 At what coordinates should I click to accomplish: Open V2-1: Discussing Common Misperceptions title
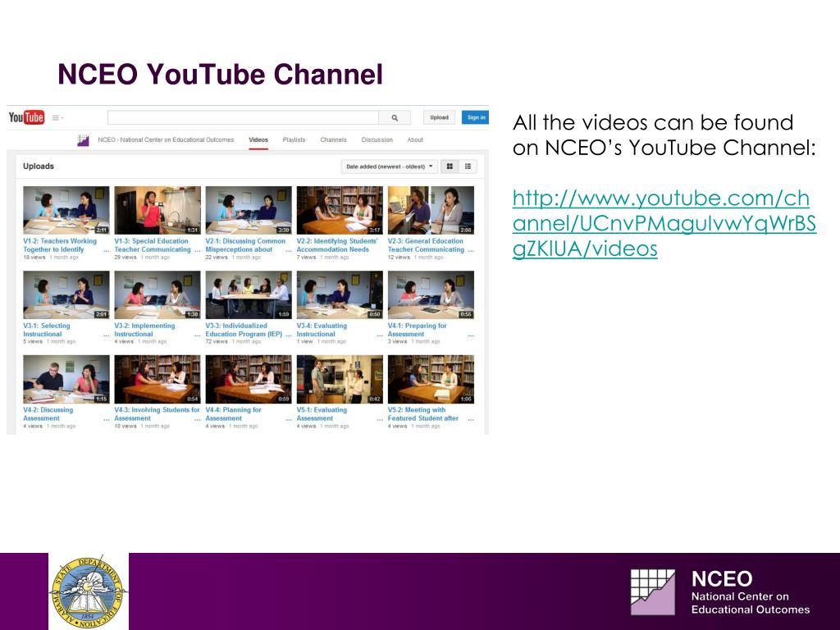pos(245,245)
